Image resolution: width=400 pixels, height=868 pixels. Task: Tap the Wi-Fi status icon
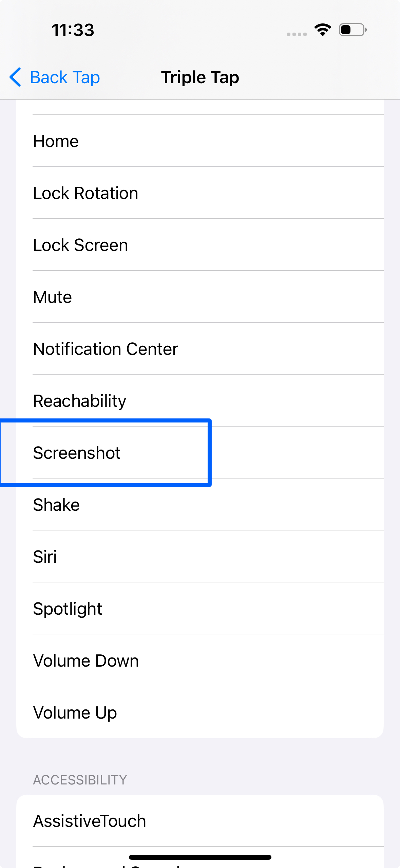[x=323, y=30]
